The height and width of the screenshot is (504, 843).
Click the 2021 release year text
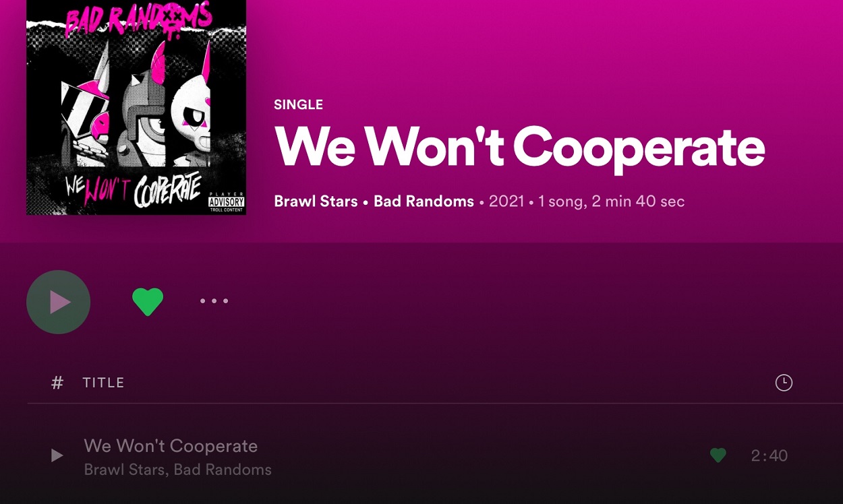tap(506, 201)
